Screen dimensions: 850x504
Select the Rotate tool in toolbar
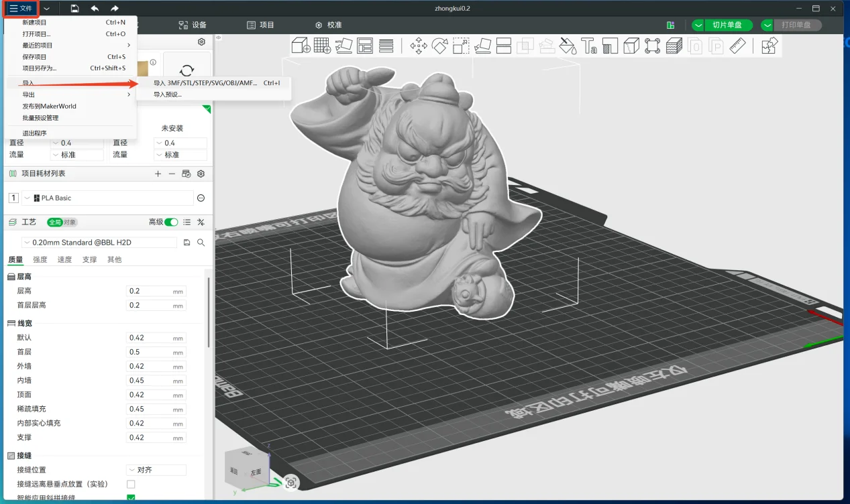point(439,46)
